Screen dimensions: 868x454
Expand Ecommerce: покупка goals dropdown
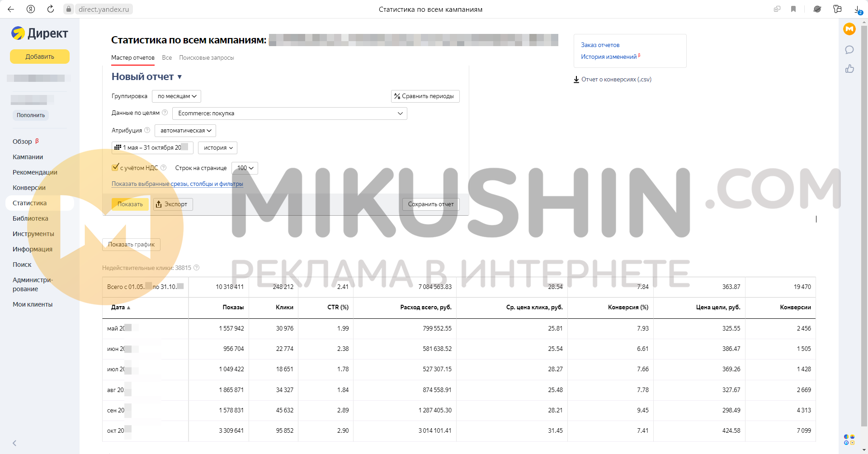click(290, 113)
